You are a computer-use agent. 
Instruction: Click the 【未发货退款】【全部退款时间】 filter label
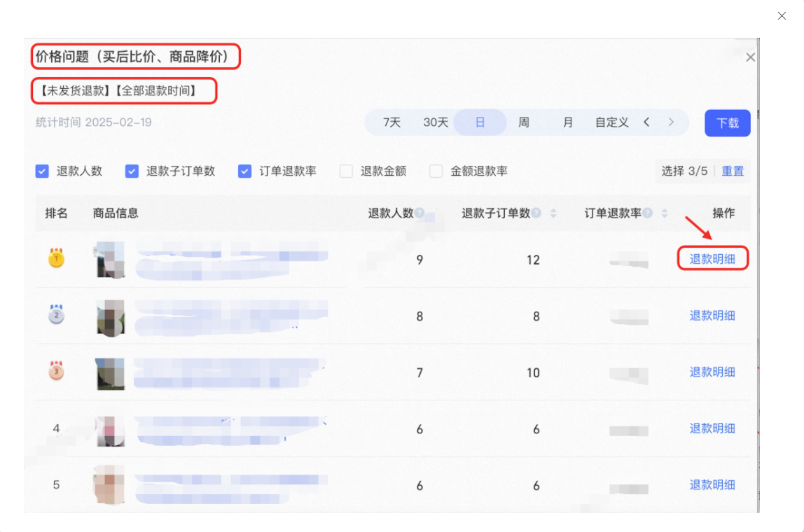[x=118, y=91]
